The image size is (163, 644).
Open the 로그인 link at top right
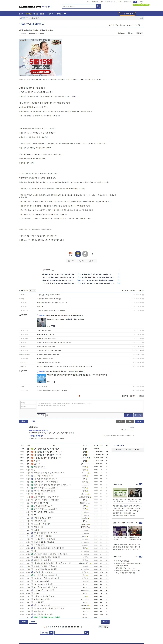[135, 2]
